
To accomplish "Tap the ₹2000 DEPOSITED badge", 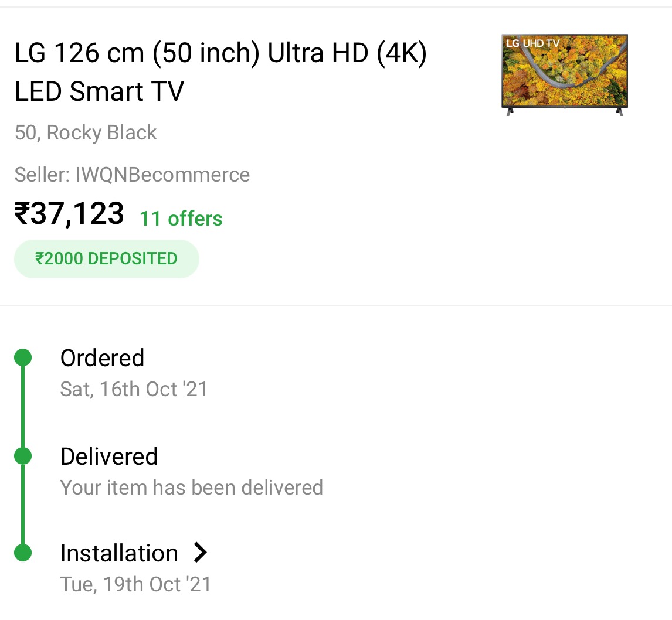I will click(107, 258).
